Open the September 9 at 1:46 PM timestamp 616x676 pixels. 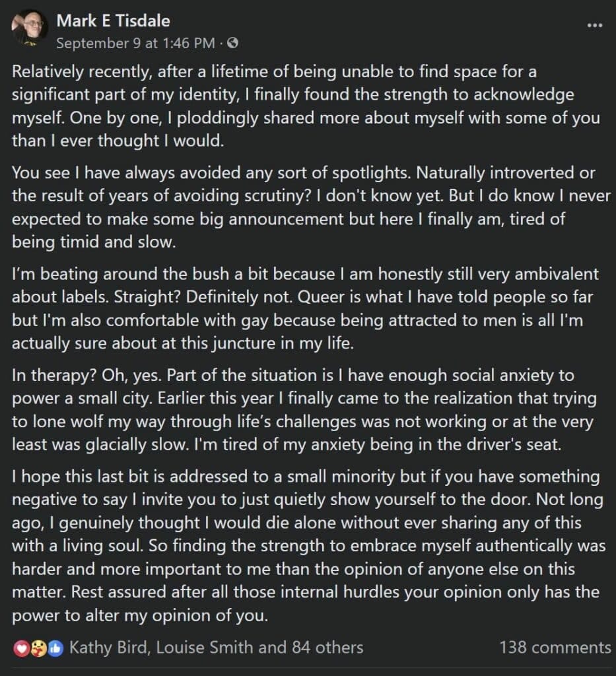[x=135, y=43]
